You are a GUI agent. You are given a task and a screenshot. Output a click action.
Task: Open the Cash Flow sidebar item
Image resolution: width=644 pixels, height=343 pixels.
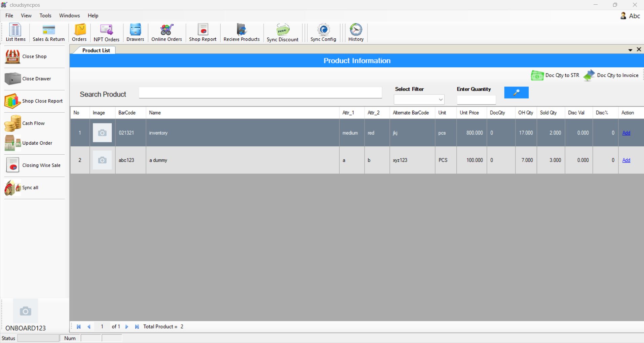pyautogui.click(x=33, y=123)
